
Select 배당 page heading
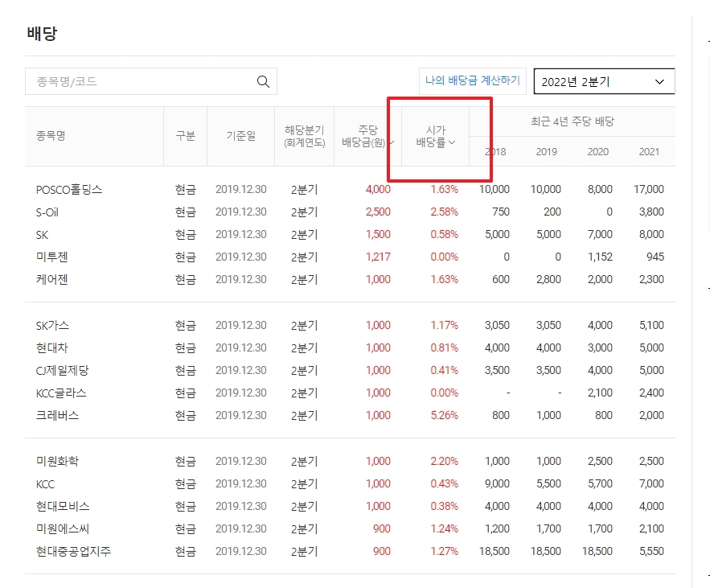(x=42, y=33)
